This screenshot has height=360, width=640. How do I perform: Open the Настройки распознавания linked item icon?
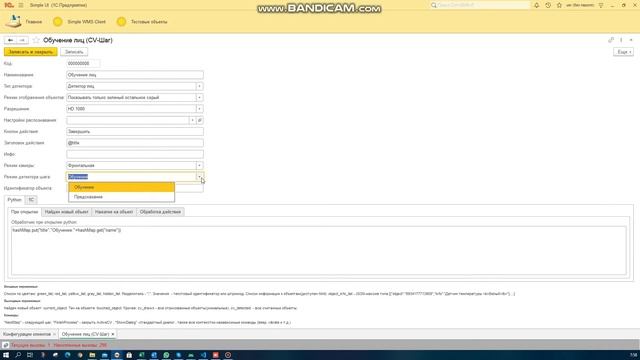(200, 120)
